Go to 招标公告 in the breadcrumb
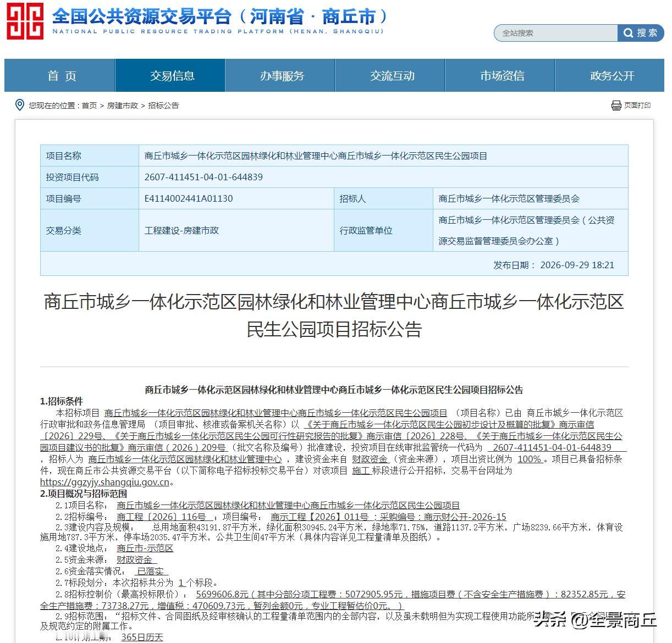 [163, 106]
